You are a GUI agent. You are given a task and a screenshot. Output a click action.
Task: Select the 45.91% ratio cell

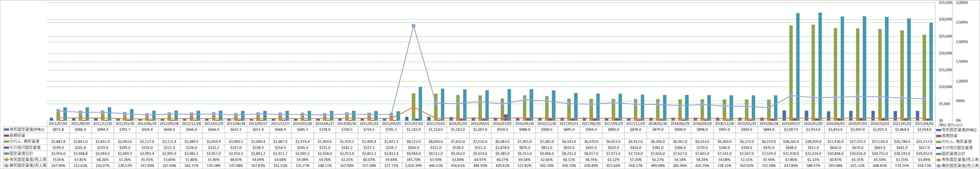[147, 160]
